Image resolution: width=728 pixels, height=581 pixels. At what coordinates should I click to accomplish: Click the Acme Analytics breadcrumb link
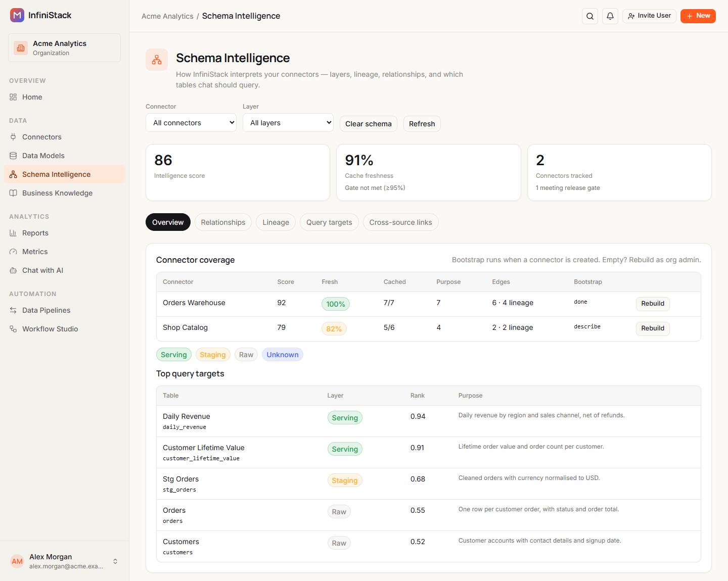coord(167,16)
